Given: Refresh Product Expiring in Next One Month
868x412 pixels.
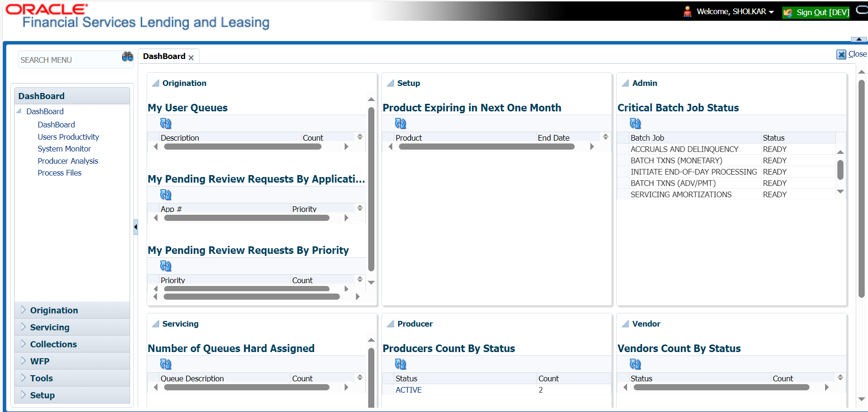Looking at the screenshot, I should pyautogui.click(x=400, y=124).
